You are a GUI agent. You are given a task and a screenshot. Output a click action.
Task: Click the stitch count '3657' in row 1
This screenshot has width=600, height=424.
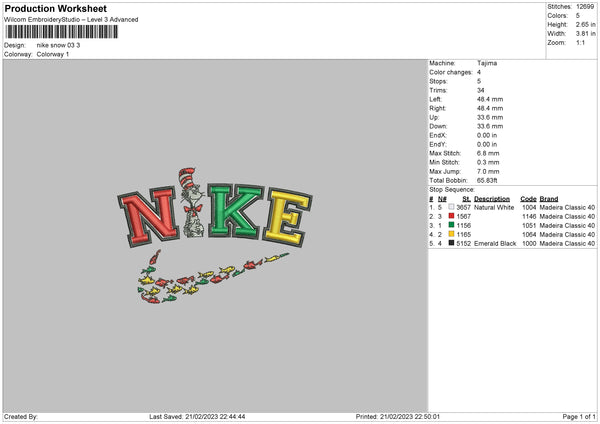click(x=463, y=207)
